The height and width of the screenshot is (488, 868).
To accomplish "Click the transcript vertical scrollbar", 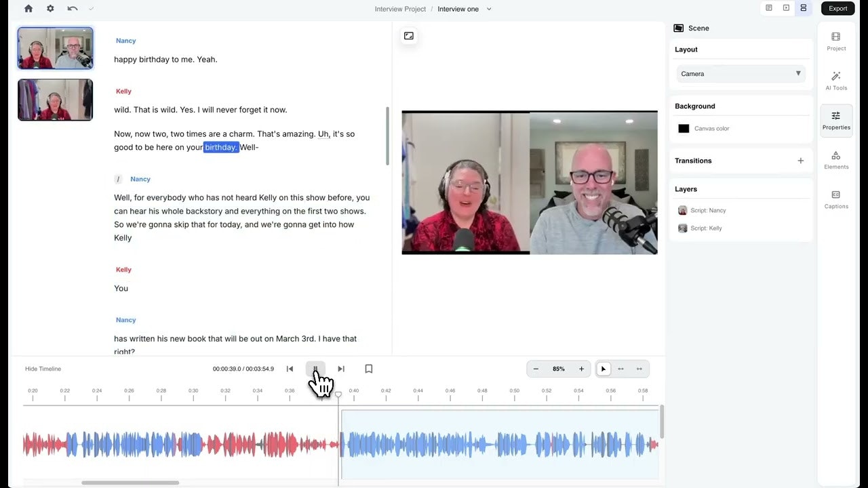I will click(388, 136).
